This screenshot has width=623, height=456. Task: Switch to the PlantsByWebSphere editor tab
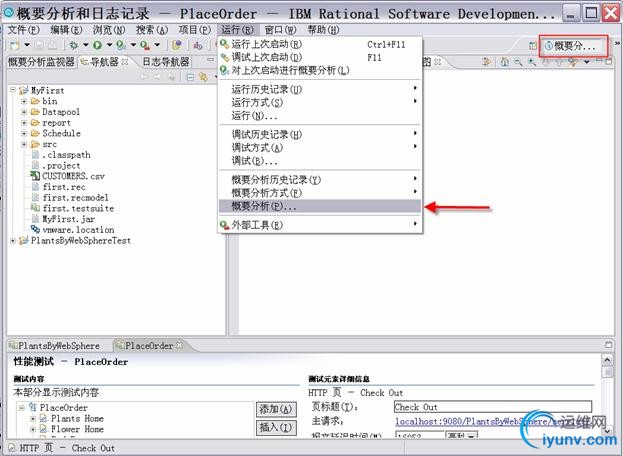click(55, 346)
